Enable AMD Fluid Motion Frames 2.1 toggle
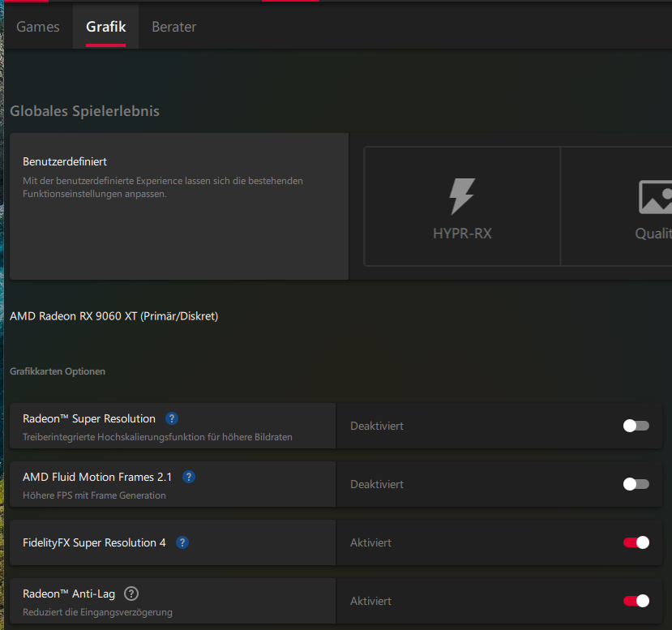The image size is (672, 630). click(x=636, y=484)
